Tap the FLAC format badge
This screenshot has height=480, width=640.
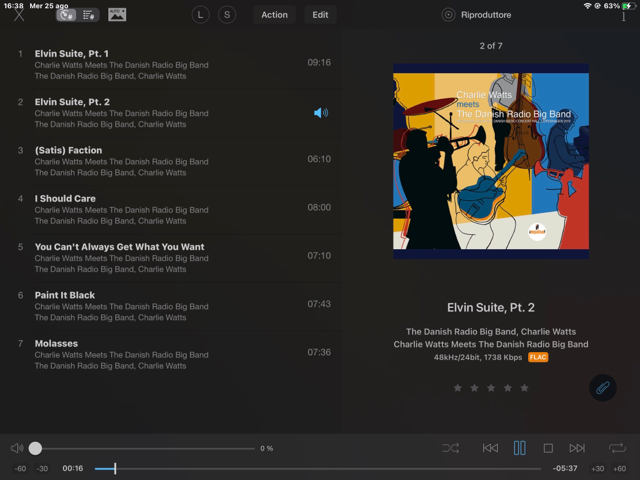tap(538, 357)
